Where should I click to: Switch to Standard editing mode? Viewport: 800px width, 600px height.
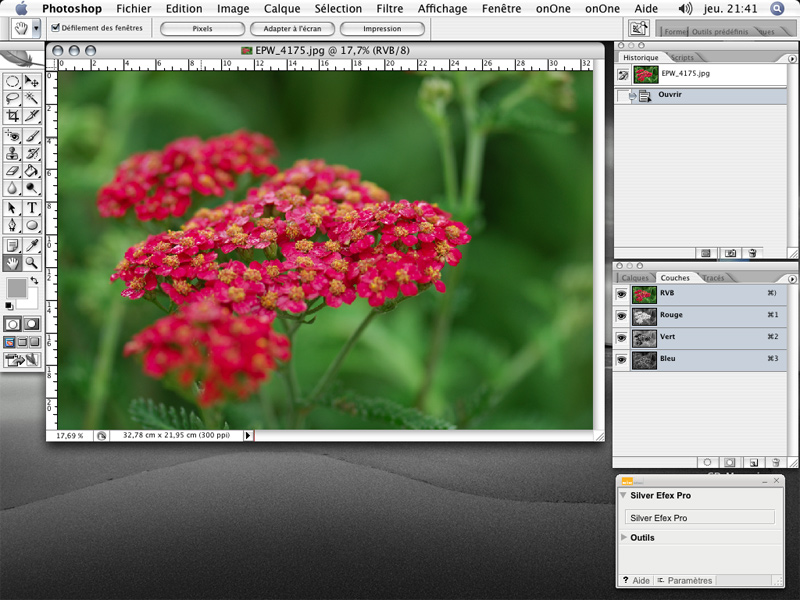pos(13,323)
